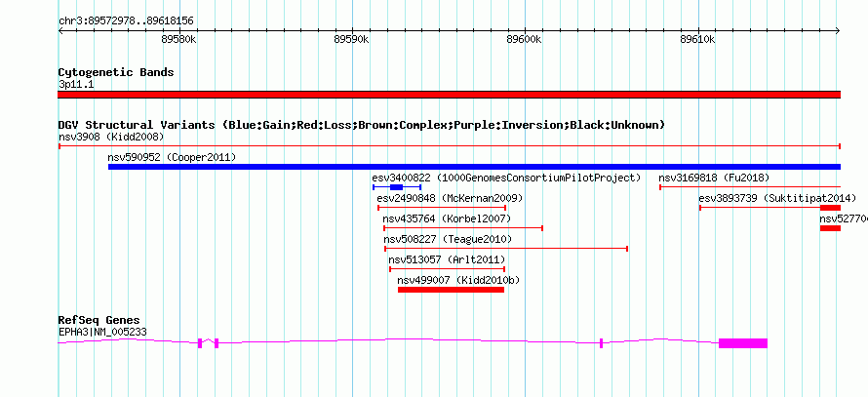Click the nsv3908 thin red line
Viewport: 868px width, 397px height.
coord(450,146)
